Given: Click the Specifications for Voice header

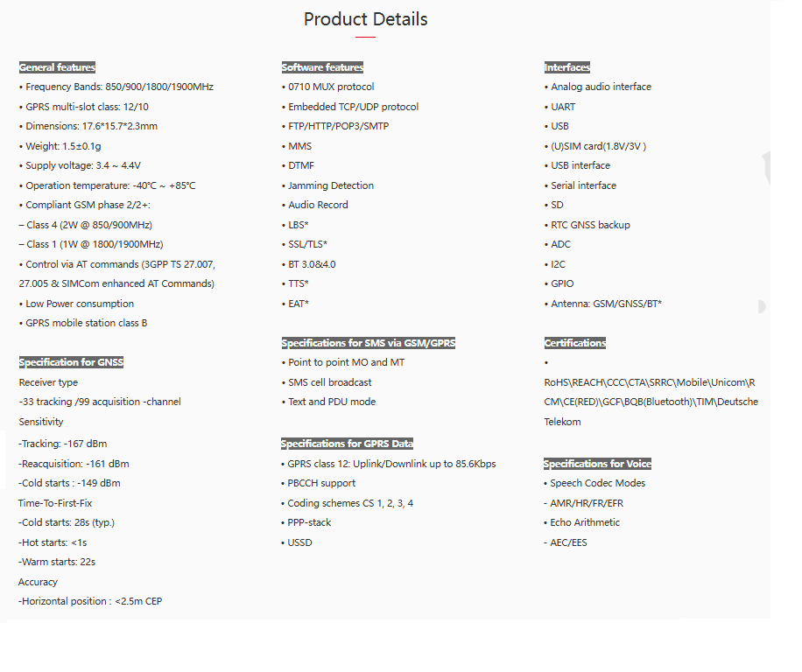Looking at the screenshot, I should coord(597,464).
